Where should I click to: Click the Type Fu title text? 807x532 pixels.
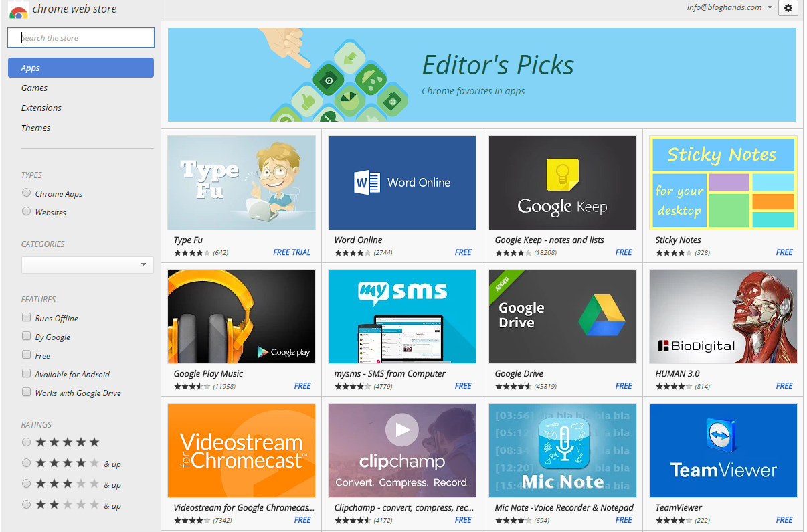click(x=188, y=240)
